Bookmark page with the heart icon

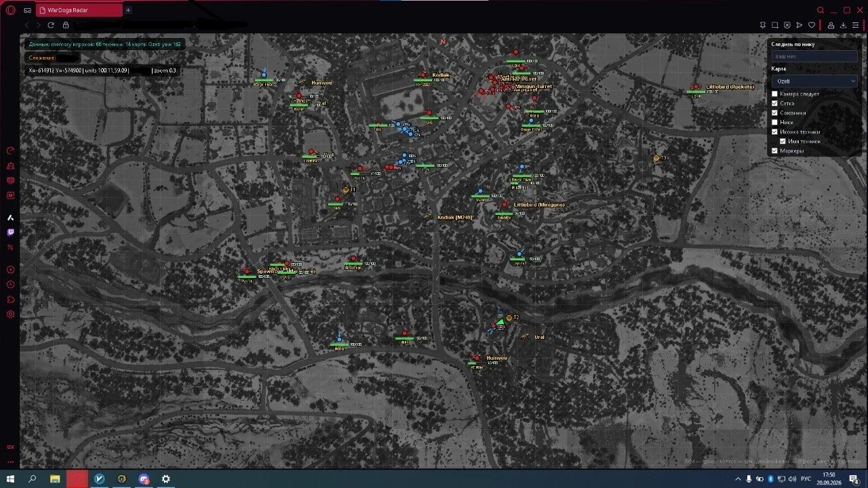point(812,25)
